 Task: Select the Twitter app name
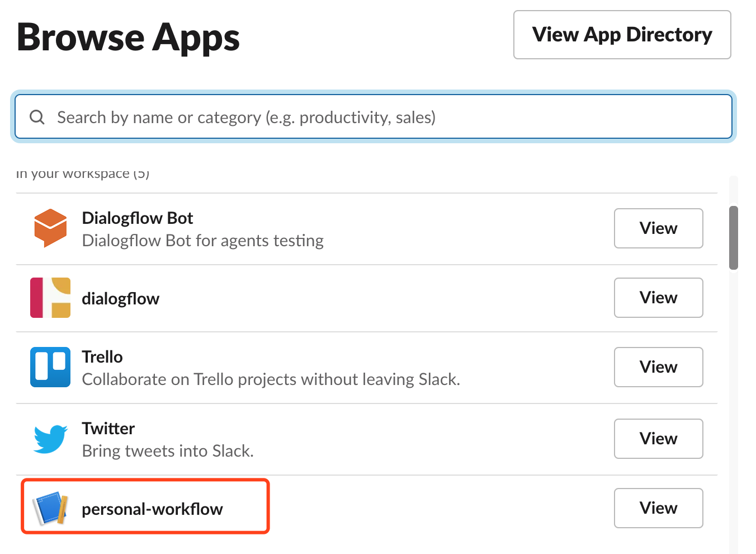pyautogui.click(x=108, y=429)
